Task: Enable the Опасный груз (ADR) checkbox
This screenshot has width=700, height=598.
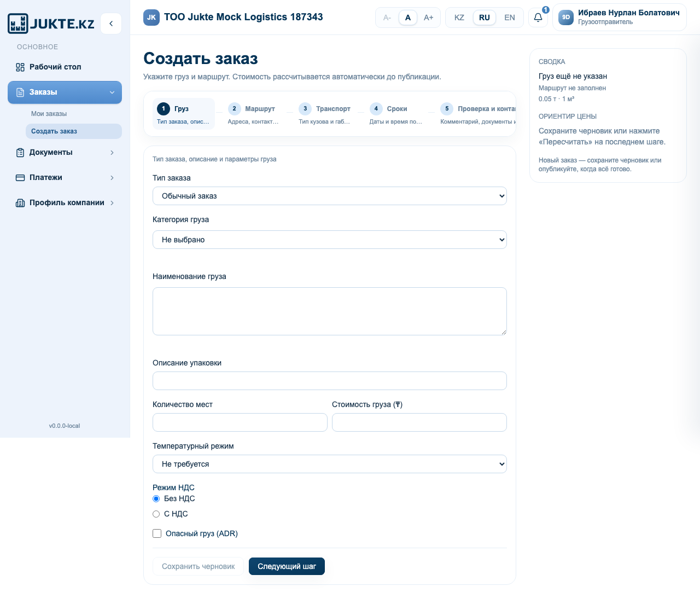Action: [157, 533]
